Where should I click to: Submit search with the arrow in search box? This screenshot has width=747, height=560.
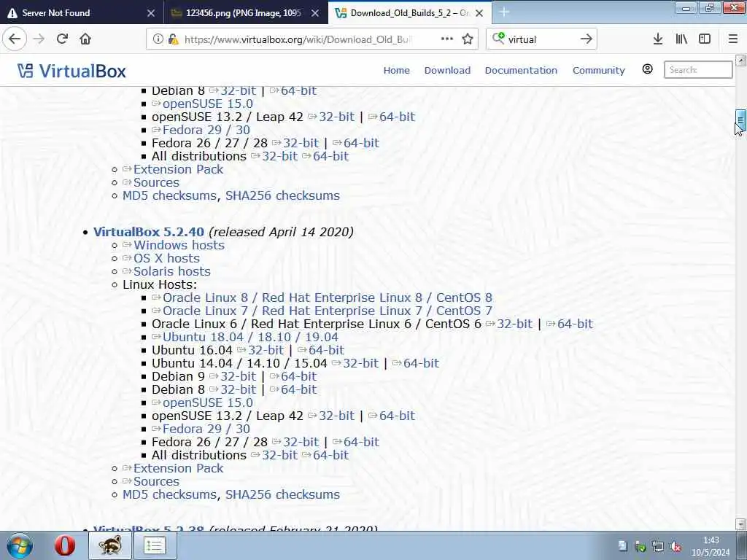[586, 39]
